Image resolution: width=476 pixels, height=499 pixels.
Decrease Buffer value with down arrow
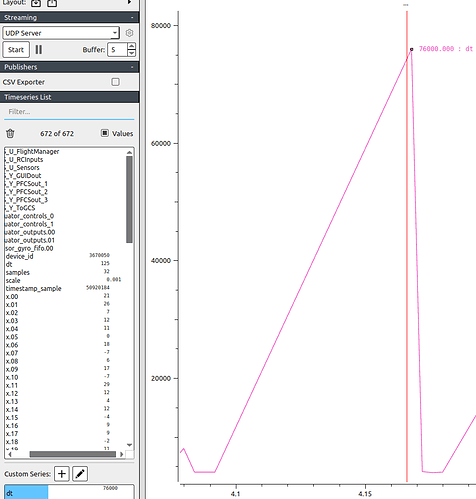pos(132,53)
